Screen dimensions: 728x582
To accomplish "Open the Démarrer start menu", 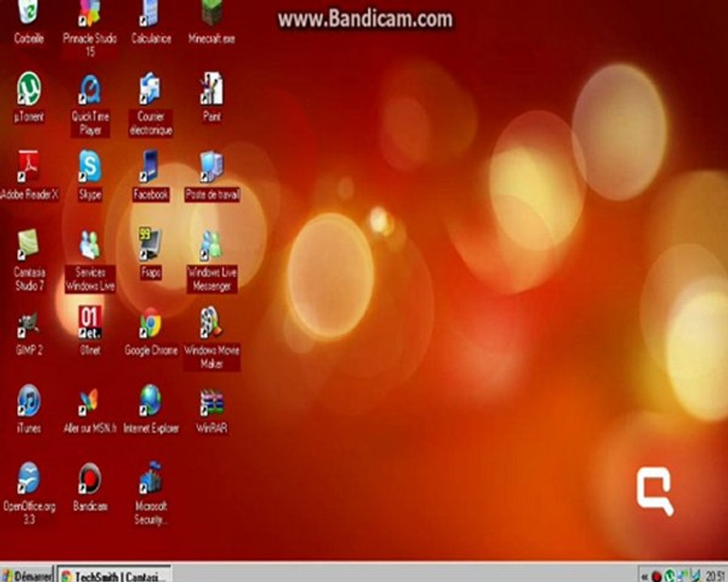I will [x=27, y=575].
